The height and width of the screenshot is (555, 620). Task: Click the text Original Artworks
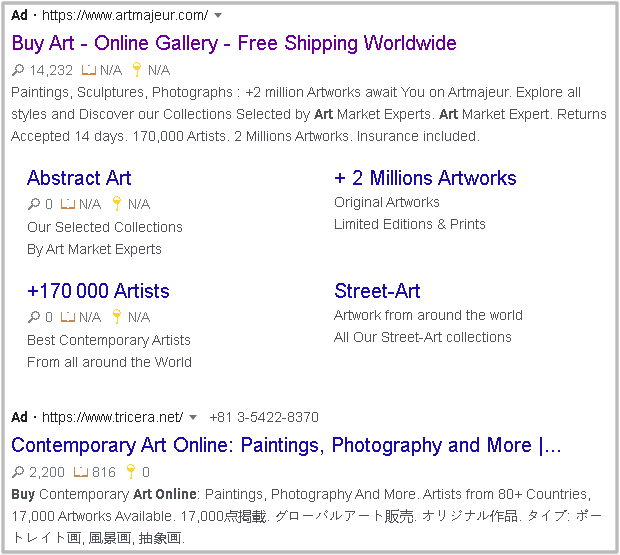point(387,202)
